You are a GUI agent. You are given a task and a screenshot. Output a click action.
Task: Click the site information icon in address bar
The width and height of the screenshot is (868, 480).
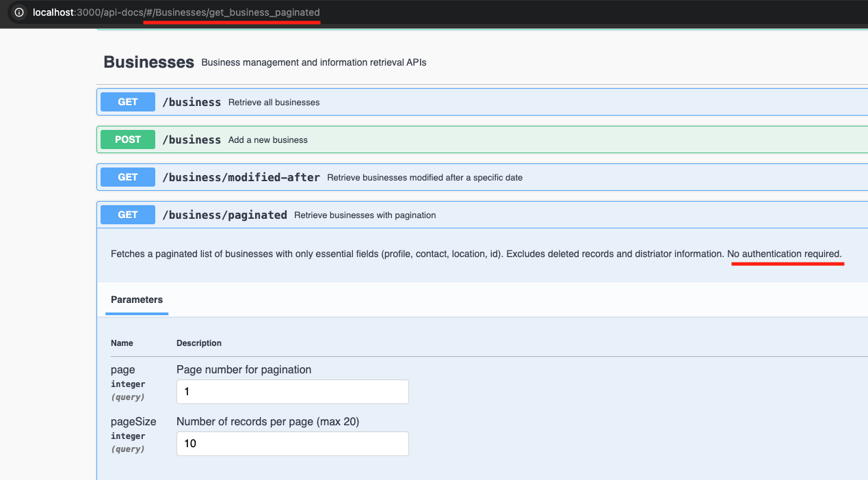pos(19,12)
